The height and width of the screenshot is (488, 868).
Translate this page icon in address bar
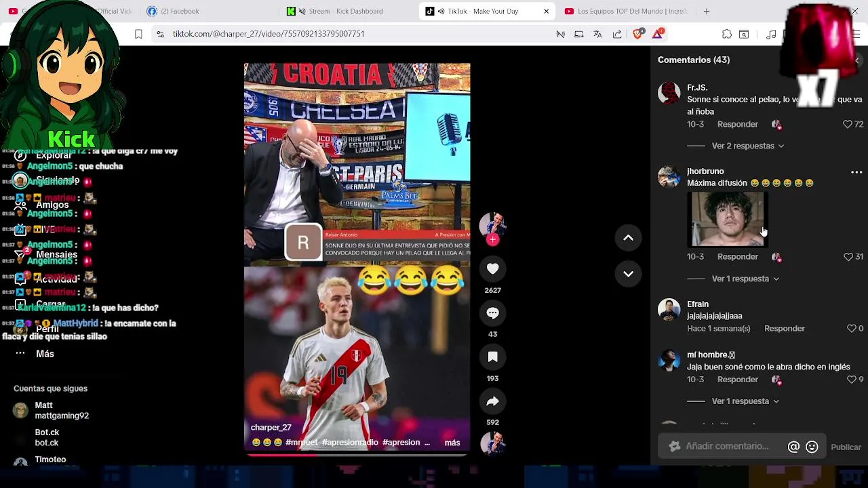pyautogui.click(x=597, y=34)
